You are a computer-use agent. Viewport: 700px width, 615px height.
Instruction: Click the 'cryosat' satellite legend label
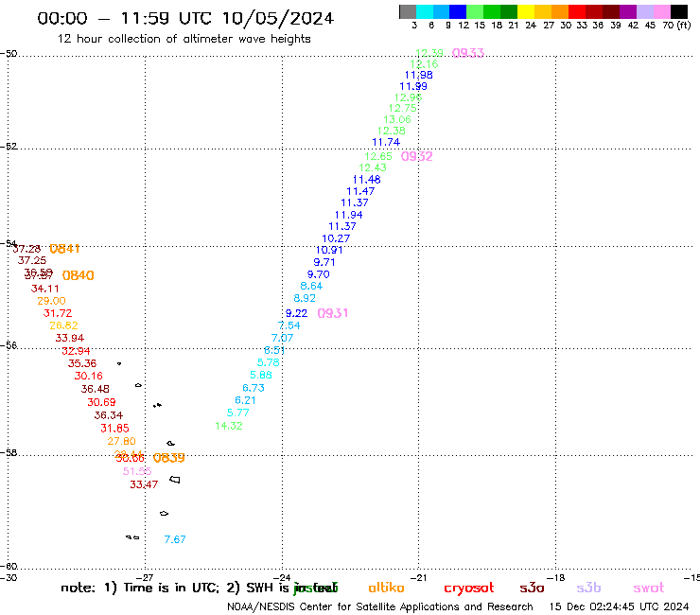point(469,589)
